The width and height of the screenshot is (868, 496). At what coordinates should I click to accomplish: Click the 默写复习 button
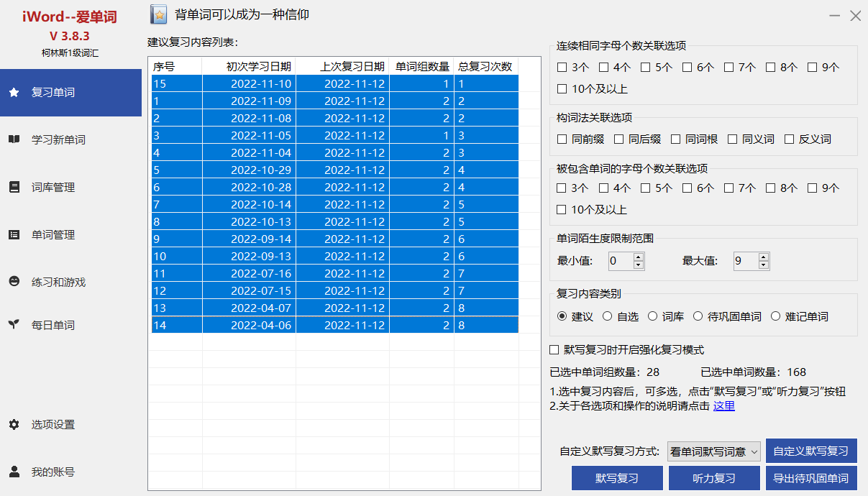(x=616, y=478)
